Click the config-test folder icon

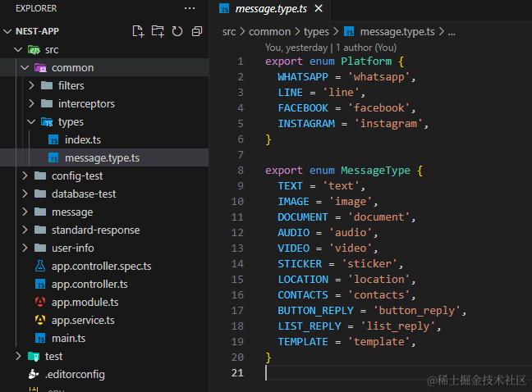tap(40, 175)
